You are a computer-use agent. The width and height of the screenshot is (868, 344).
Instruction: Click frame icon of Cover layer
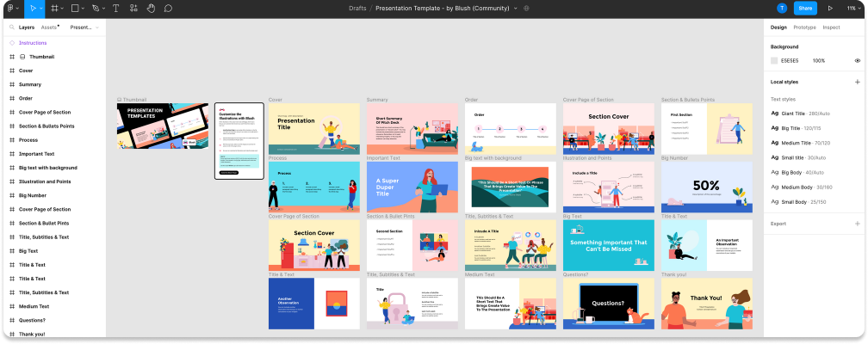(12, 71)
